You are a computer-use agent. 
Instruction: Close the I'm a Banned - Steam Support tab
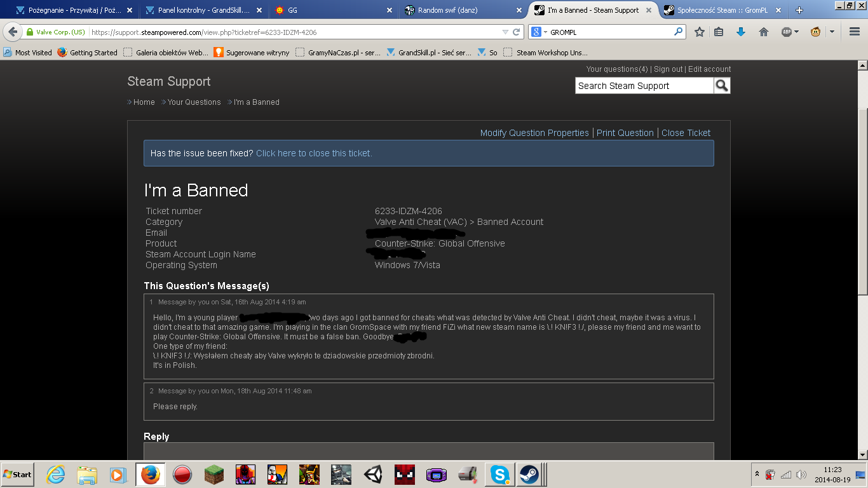click(648, 10)
